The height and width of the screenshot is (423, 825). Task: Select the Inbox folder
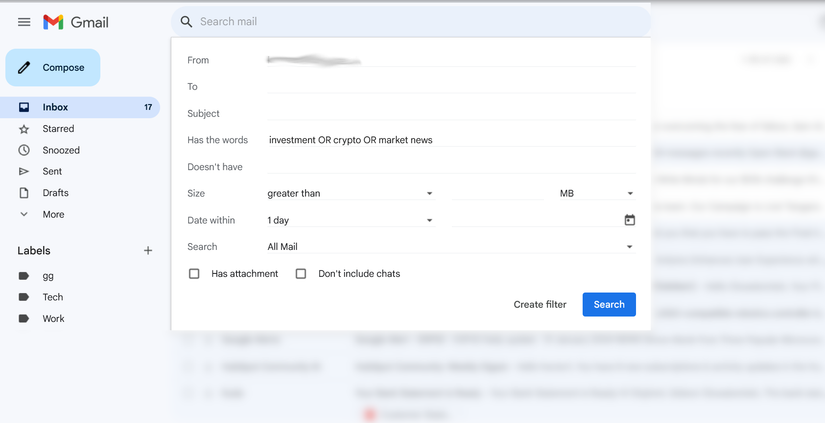pos(55,107)
